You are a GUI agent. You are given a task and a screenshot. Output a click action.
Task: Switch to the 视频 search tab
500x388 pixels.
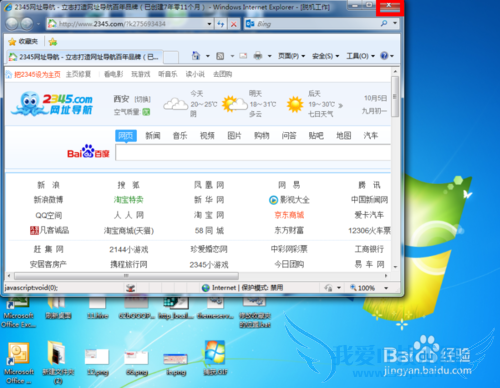tap(207, 135)
